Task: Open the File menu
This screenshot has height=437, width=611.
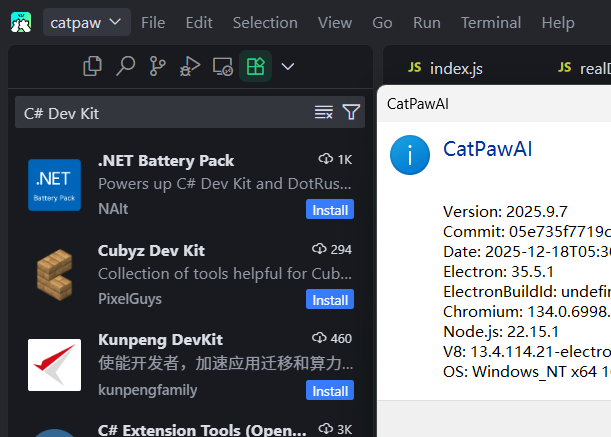Action: [x=153, y=22]
